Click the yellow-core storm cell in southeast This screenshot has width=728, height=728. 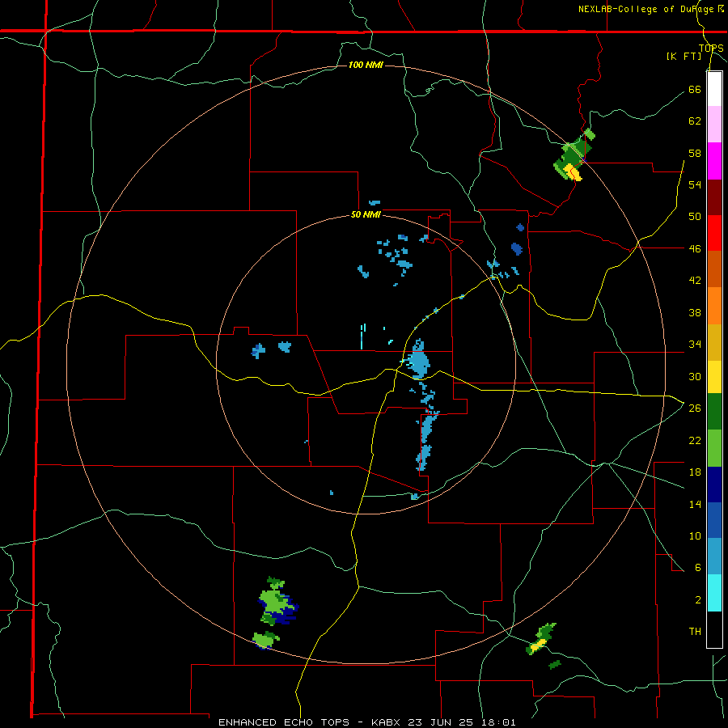click(541, 639)
